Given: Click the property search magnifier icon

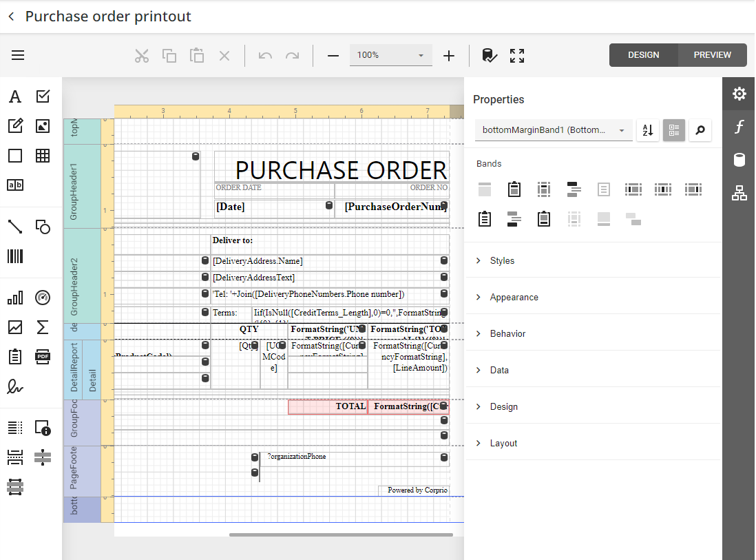Looking at the screenshot, I should click(x=700, y=130).
